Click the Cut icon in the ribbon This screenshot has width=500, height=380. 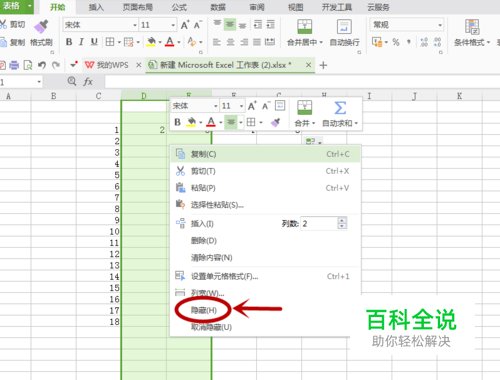pyautogui.click(x=3, y=24)
